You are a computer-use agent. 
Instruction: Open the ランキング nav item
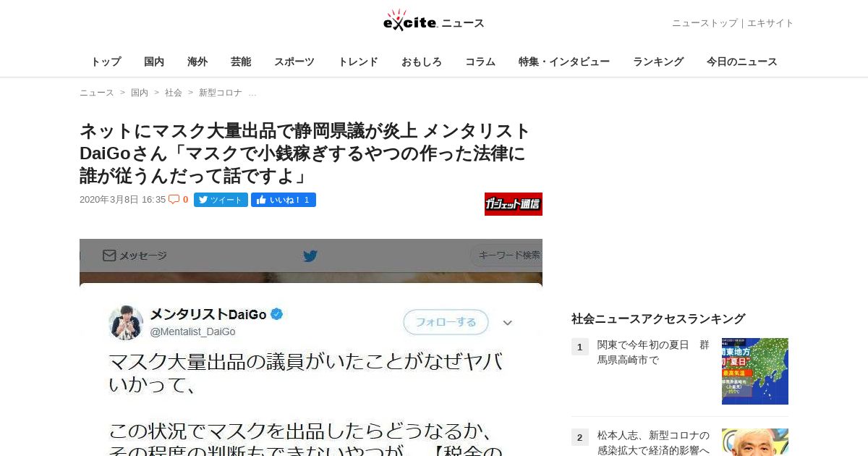point(658,62)
